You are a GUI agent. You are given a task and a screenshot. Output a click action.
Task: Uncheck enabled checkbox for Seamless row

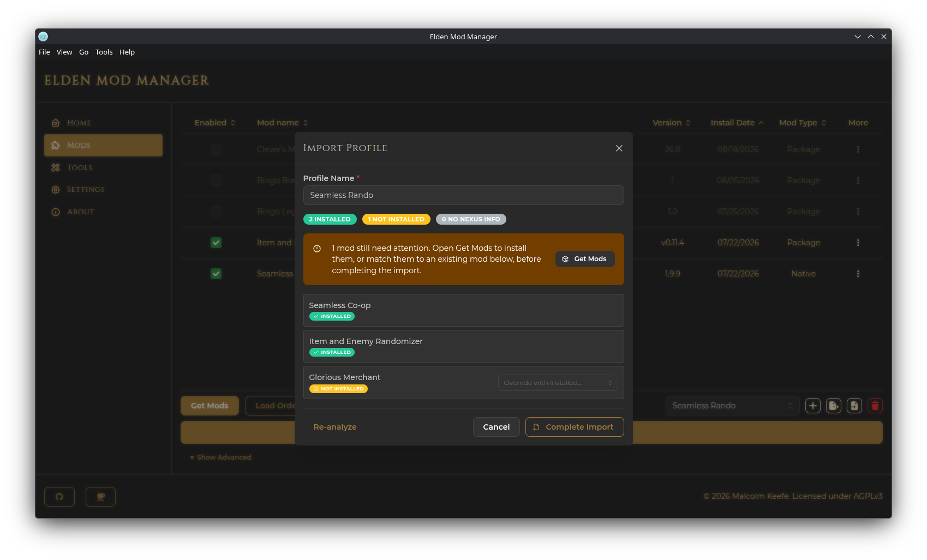tap(216, 274)
